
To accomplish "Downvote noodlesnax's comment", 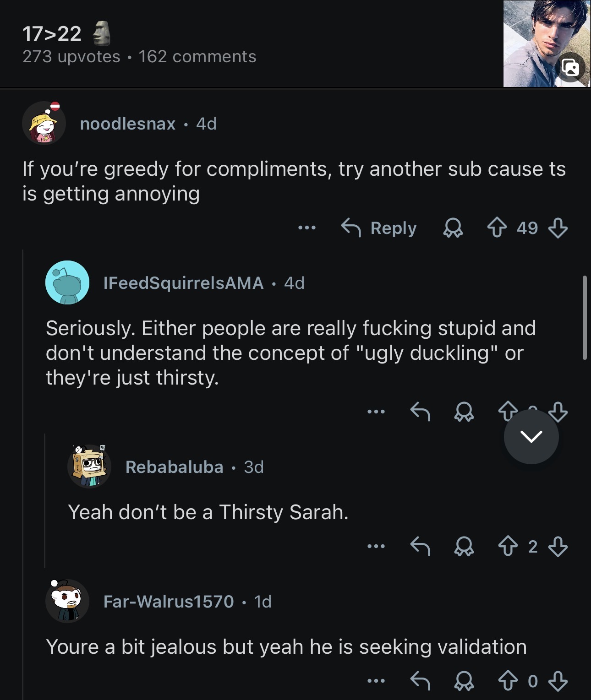I will tap(558, 228).
